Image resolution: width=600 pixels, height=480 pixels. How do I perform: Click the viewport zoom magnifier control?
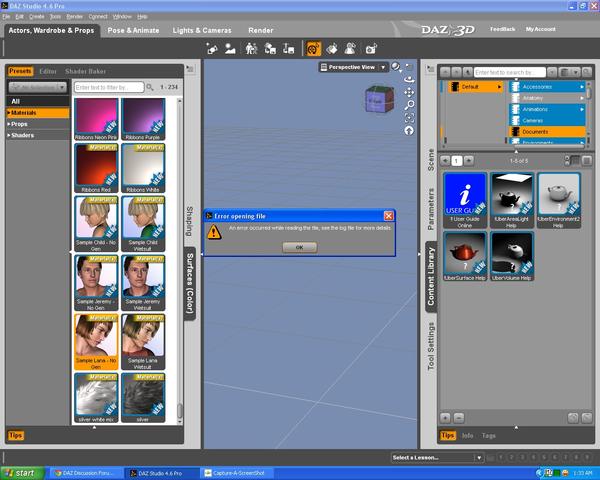[x=409, y=105]
